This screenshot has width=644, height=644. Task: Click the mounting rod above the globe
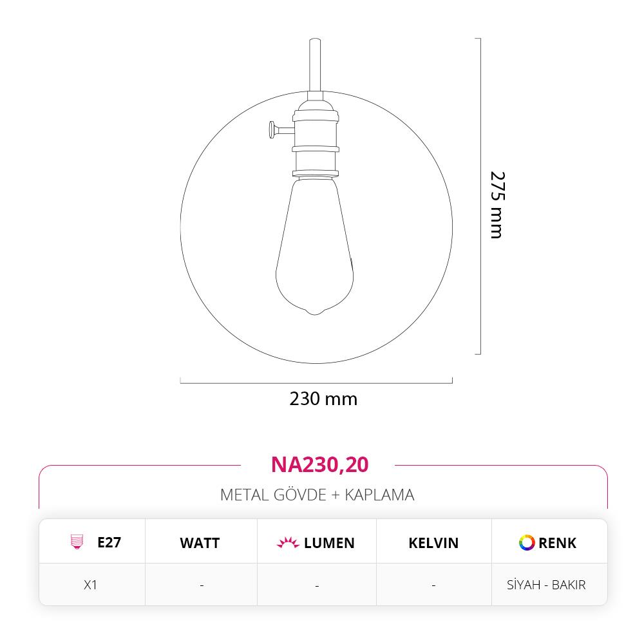[x=315, y=64]
